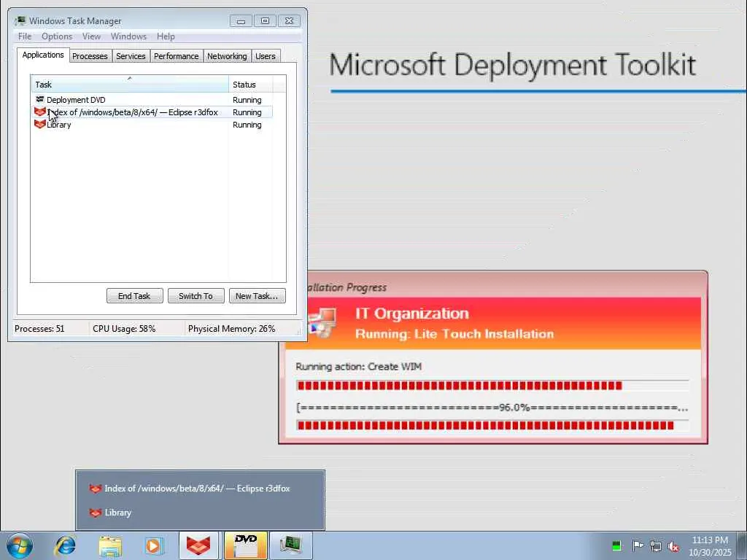Minimize the Task Manager window
This screenshot has width=747, height=560.
click(241, 20)
